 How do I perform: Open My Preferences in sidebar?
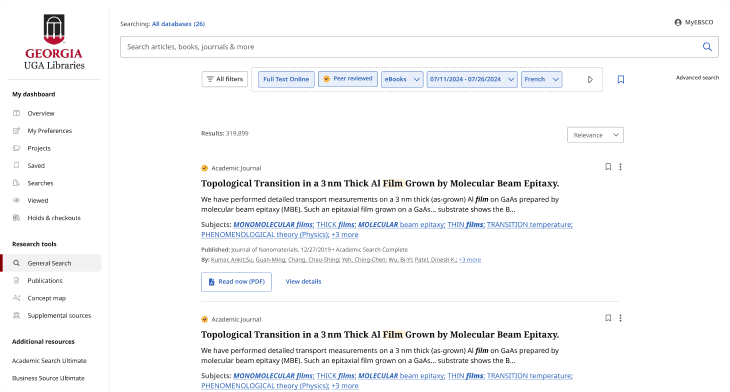(x=50, y=131)
